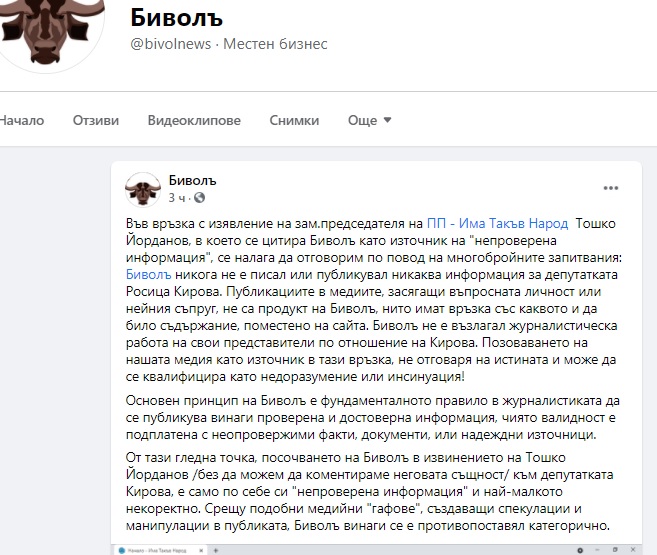Open the Отзиви tab
The width and height of the screenshot is (657, 555).
pyautogui.click(x=96, y=121)
